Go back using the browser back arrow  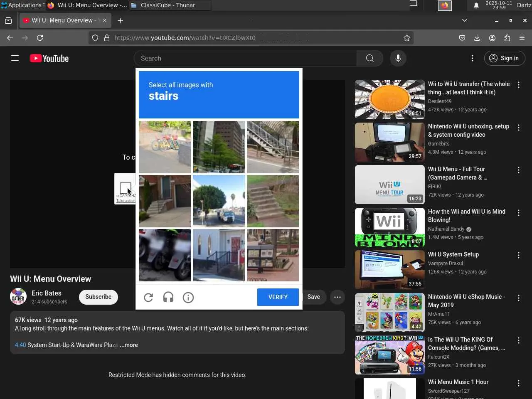[x=10, y=38]
